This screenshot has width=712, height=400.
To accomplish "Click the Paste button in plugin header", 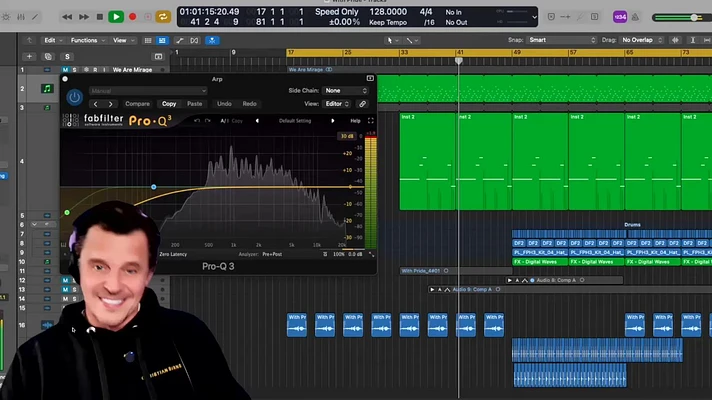I will click(x=194, y=104).
